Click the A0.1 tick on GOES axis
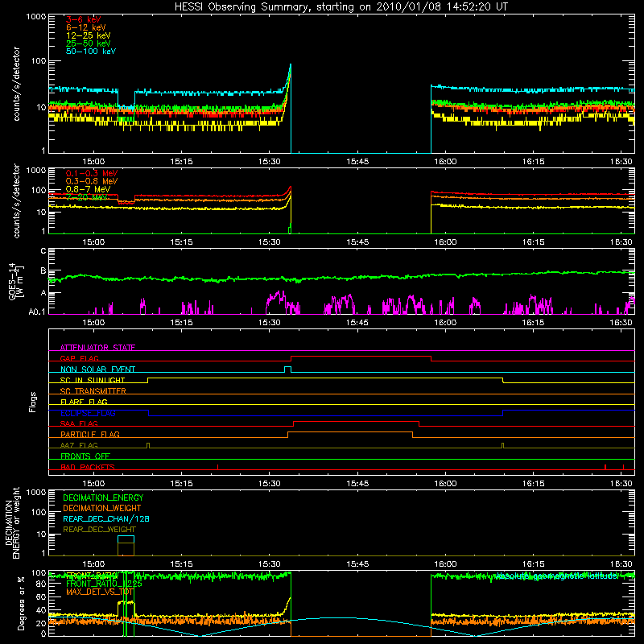 point(37,312)
